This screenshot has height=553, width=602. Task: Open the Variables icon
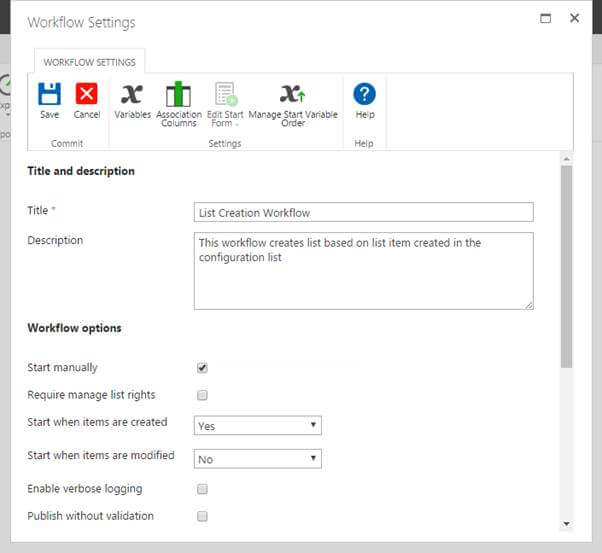click(131, 95)
